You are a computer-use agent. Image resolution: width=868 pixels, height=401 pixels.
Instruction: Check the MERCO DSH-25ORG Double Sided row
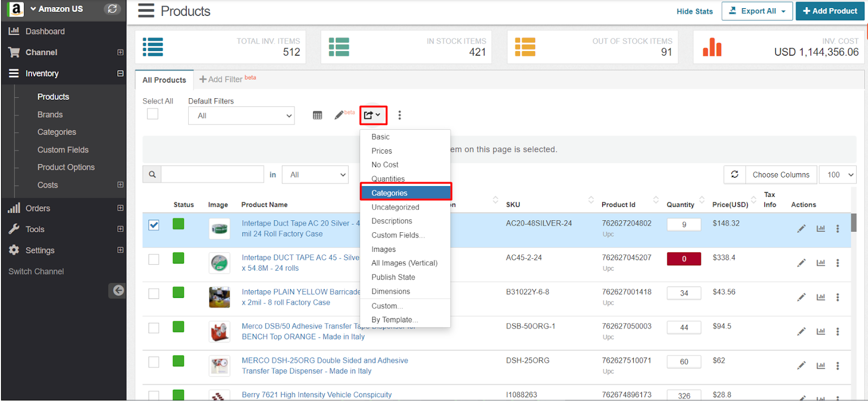pos(154,362)
